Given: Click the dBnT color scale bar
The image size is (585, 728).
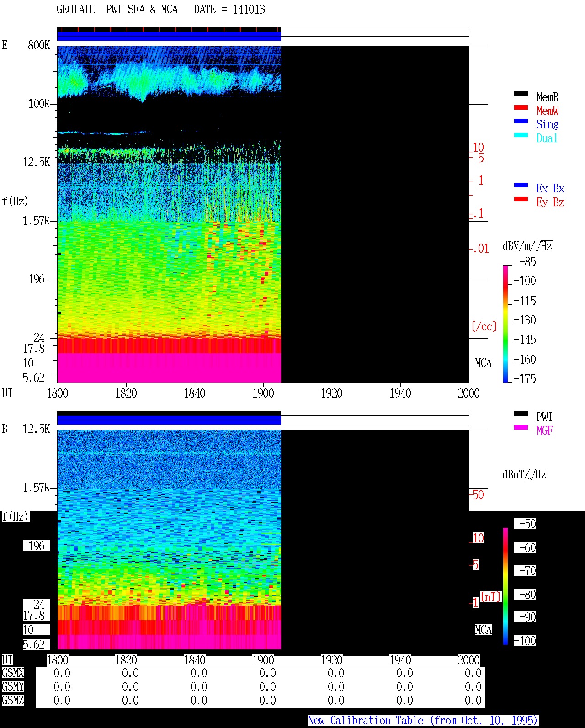Looking at the screenshot, I should (x=505, y=586).
